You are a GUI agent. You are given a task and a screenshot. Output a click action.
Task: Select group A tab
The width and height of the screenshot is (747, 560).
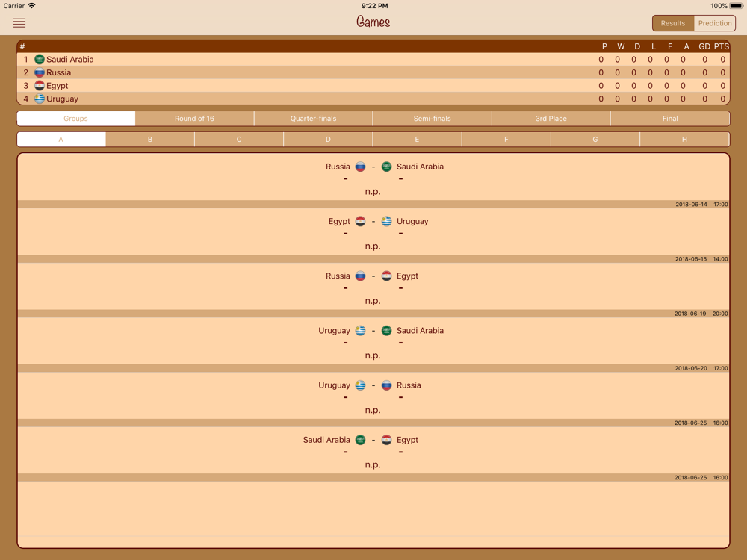click(x=61, y=140)
